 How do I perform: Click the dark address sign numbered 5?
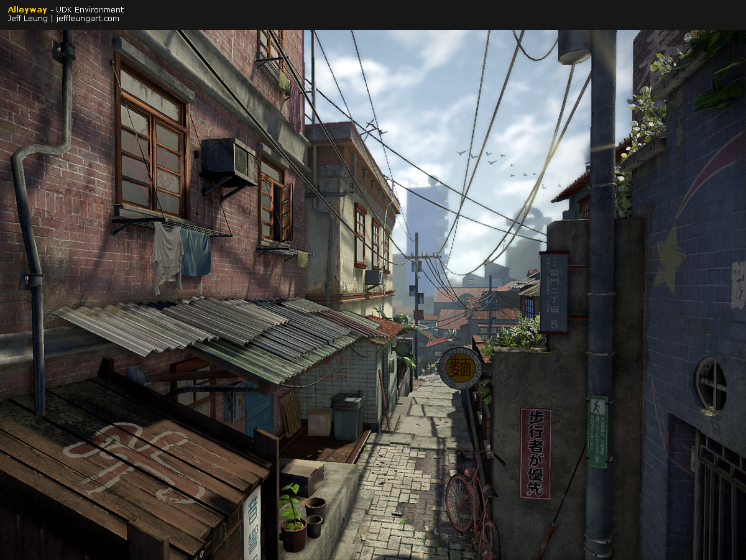(553, 292)
